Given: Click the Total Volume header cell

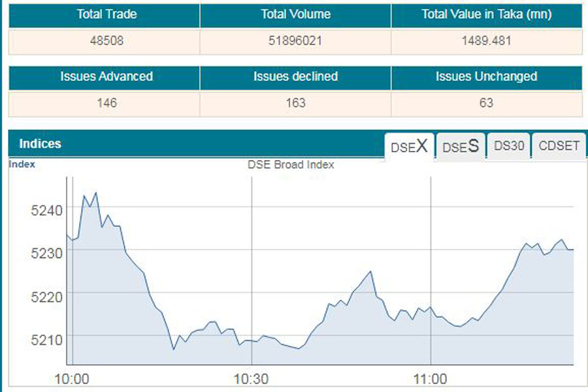Looking at the screenshot, I should point(295,14).
